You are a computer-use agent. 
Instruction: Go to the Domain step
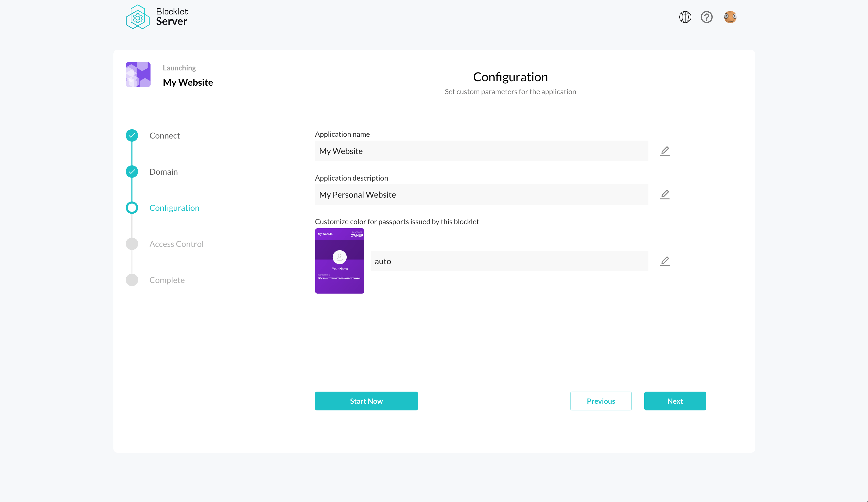pyautogui.click(x=164, y=172)
